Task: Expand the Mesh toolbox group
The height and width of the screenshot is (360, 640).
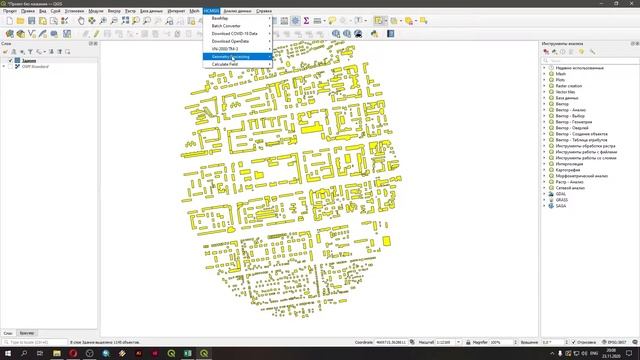Action: [x=544, y=74]
